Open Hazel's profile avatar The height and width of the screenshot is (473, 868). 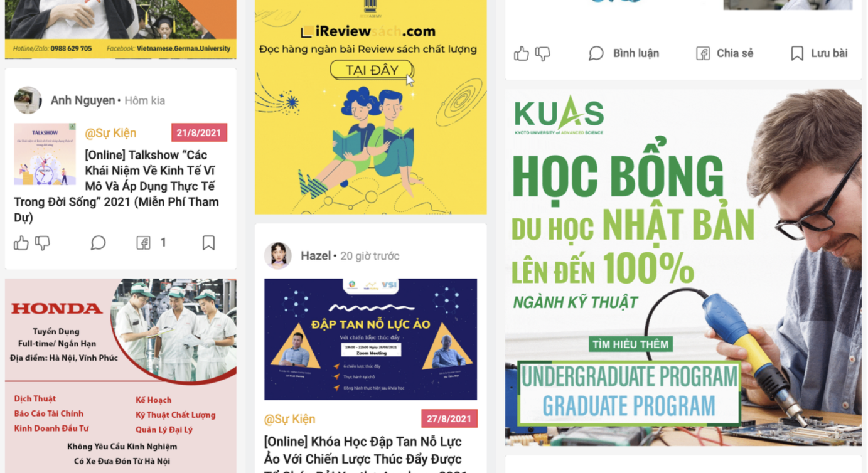pos(277,256)
